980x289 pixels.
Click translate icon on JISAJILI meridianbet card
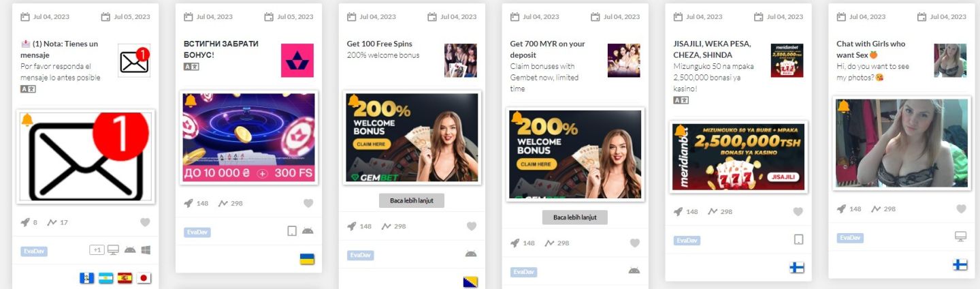tap(681, 100)
